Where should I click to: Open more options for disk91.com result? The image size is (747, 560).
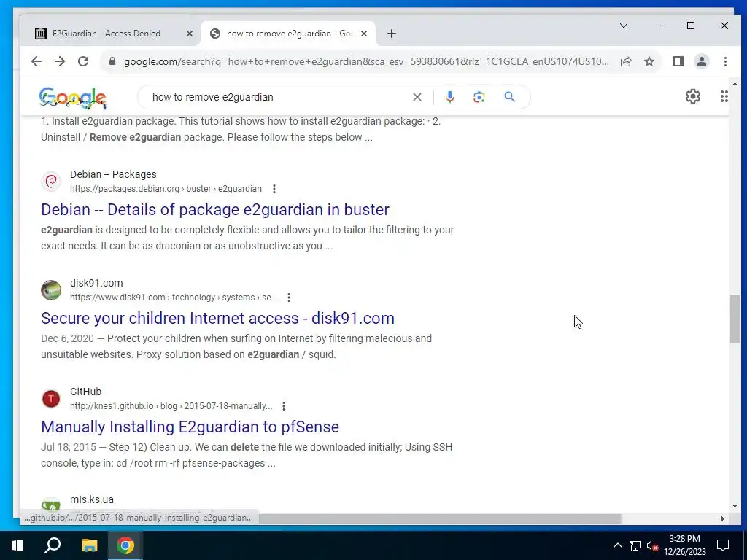pyautogui.click(x=289, y=297)
